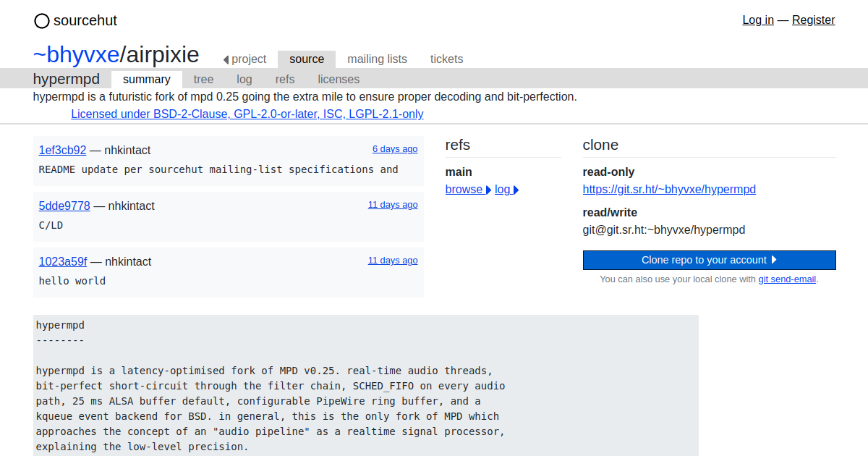Open commit 1023a59f
The height and width of the screenshot is (456, 868).
point(63,261)
